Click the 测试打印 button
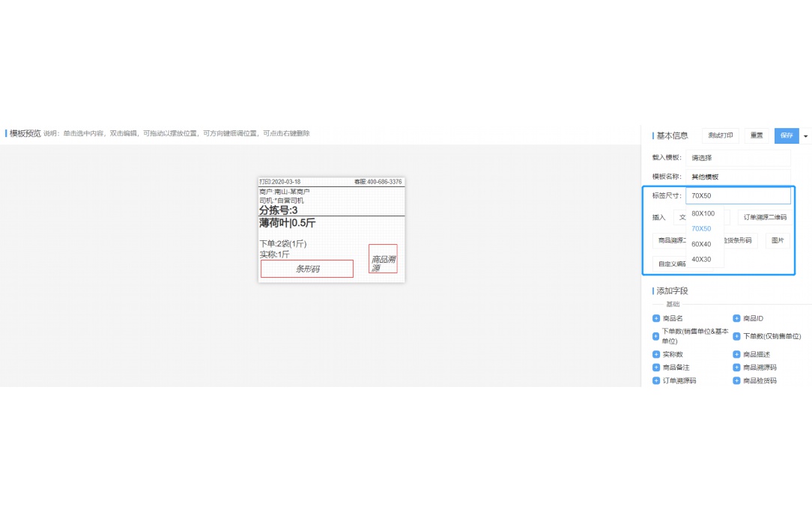The image size is (812, 512). click(720, 136)
